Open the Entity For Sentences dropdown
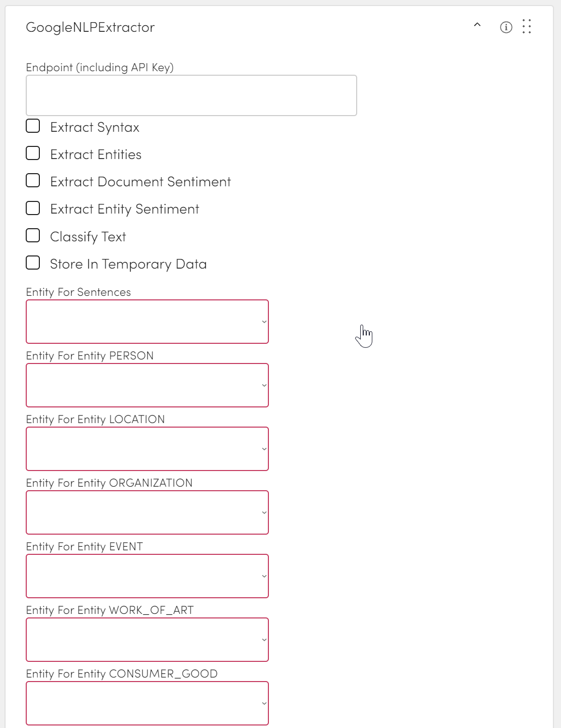The width and height of the screenshot is (561, 728). (x=147, y=322)
